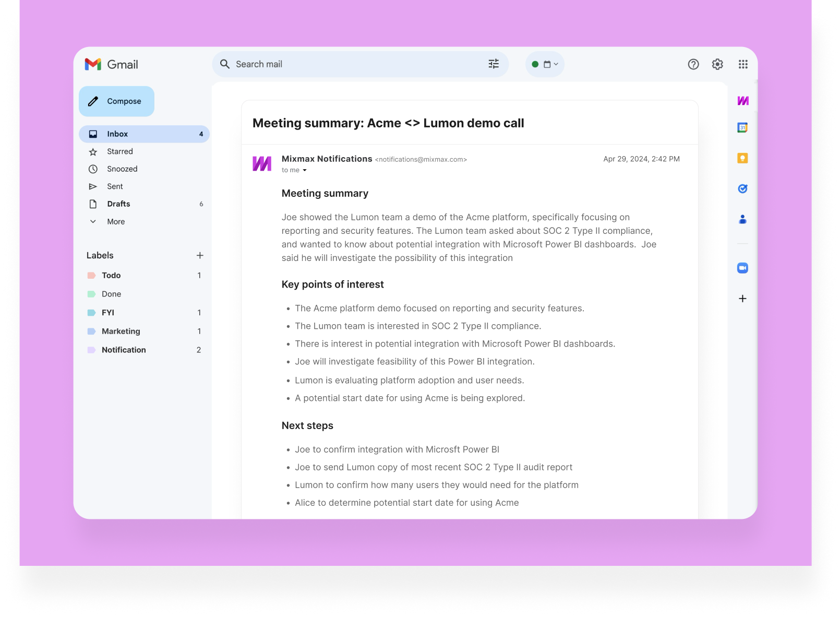Create new label with plus button
840x617 pixels.
tap(200, 255)
